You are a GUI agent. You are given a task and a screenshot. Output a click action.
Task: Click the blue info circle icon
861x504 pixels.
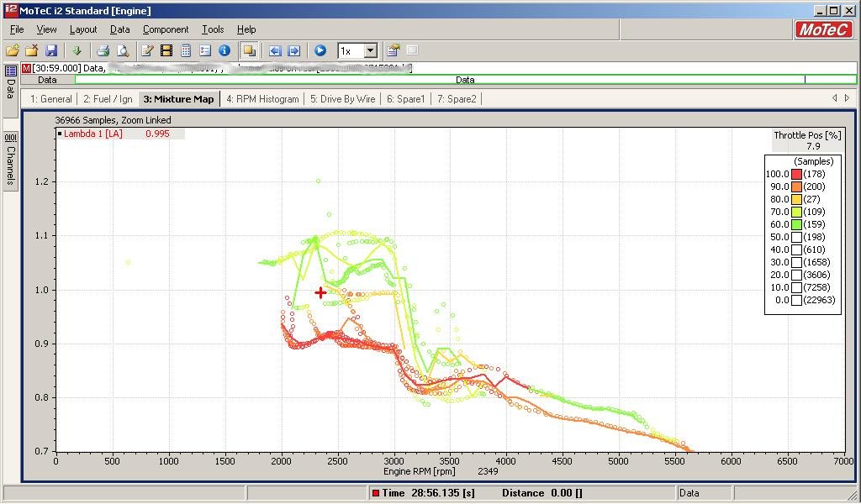click(224, 50)
